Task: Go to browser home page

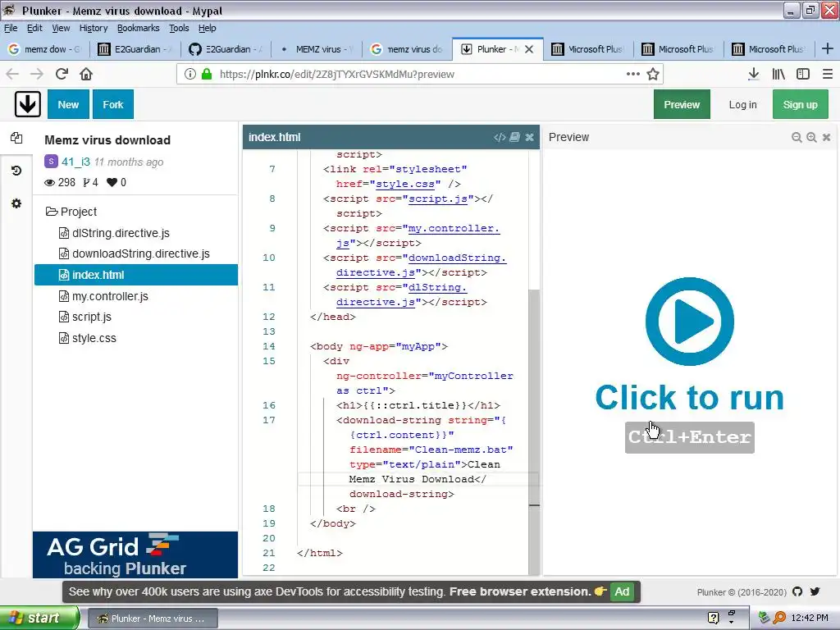Action: point(86,74)
